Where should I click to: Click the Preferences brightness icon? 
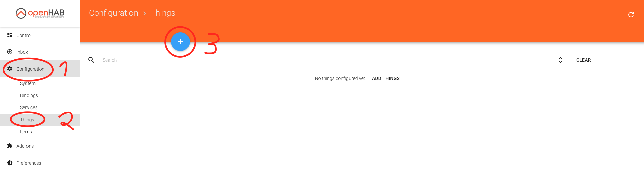10,163
